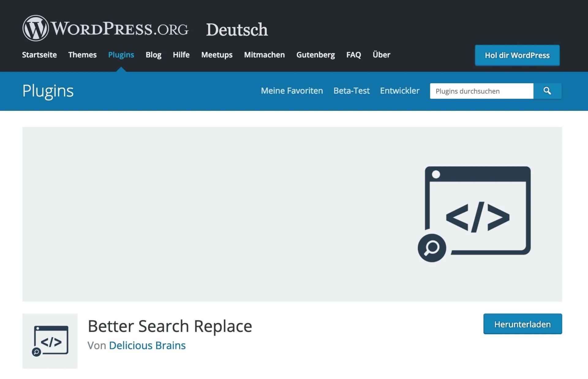588x379 pixels.
Task: Navigate to Startseite
Action: pos(39,55)
